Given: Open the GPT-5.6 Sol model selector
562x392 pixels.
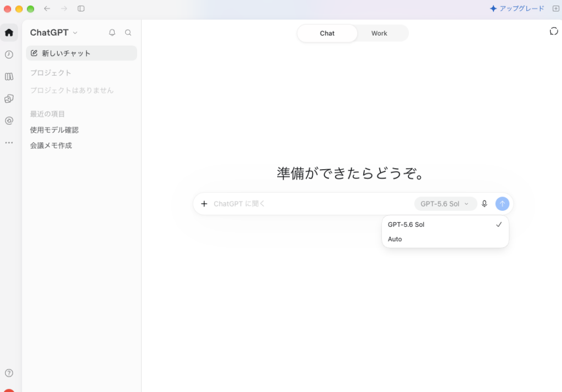Looking at the screenshot, I should tap(445, 204).
